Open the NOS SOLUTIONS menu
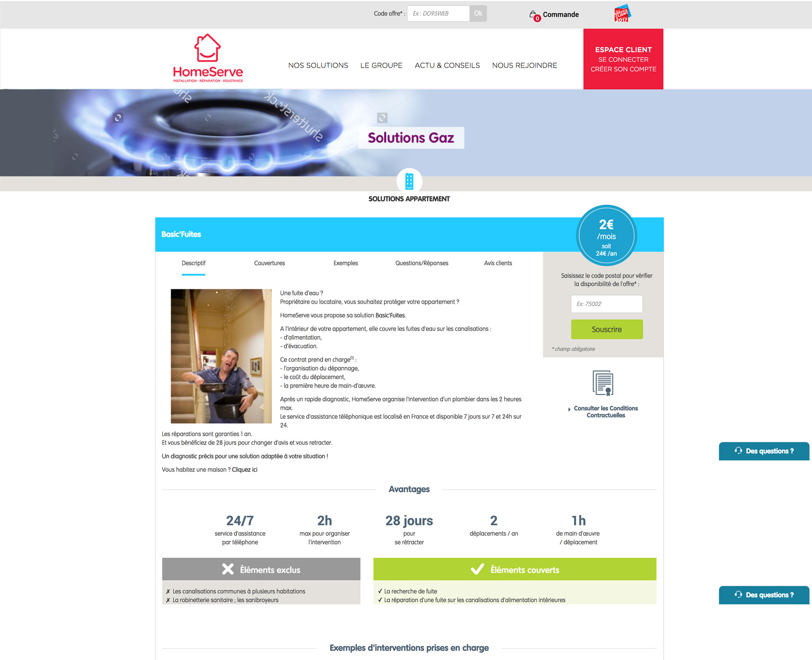Image resolution: width=812 pixels, height=660 pixels. pyautogui.click(x=318, y=65)
